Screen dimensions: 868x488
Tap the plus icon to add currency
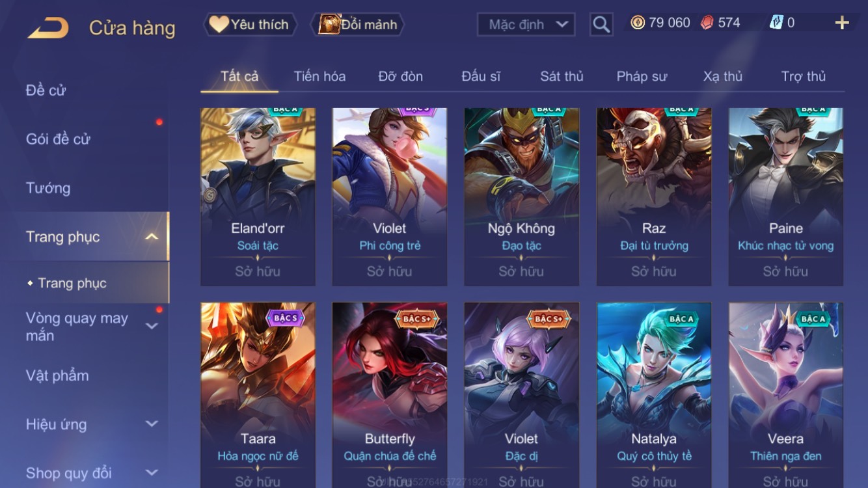pos(842,23)
